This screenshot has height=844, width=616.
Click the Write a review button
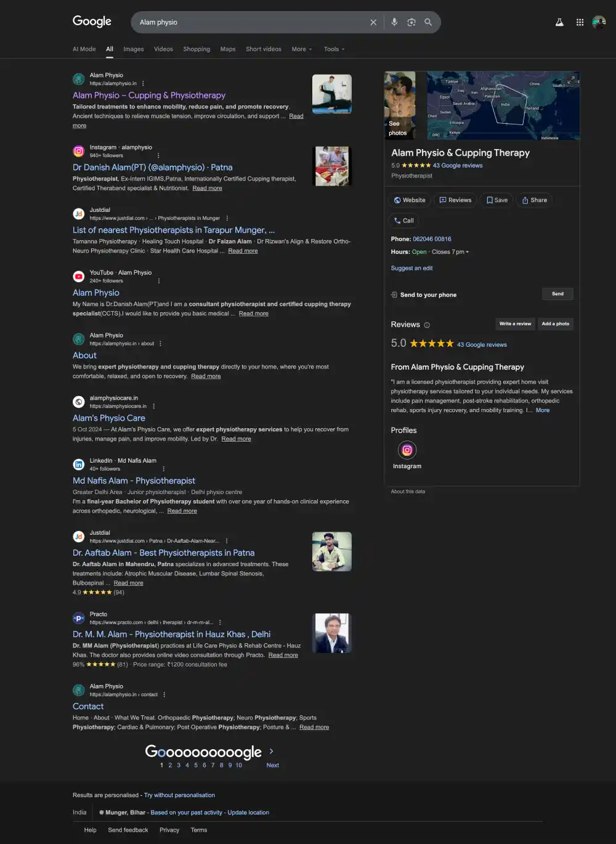[x=515, y=324]
